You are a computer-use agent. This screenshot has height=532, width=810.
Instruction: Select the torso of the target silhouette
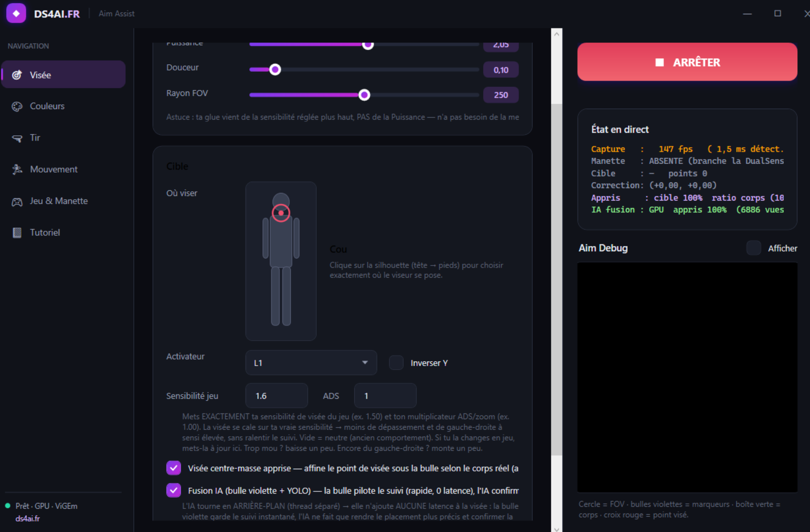(281, 242)
